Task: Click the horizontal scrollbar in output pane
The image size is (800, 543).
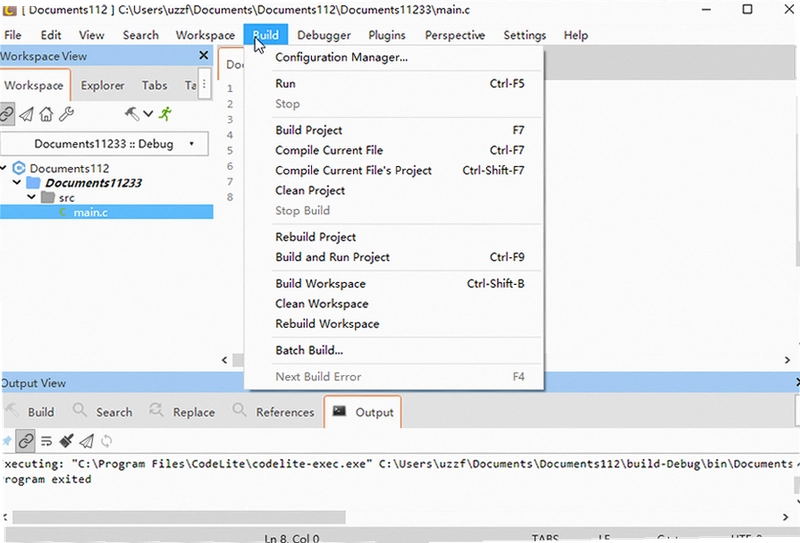Action: pyautogui.click(x=179, y=517)
